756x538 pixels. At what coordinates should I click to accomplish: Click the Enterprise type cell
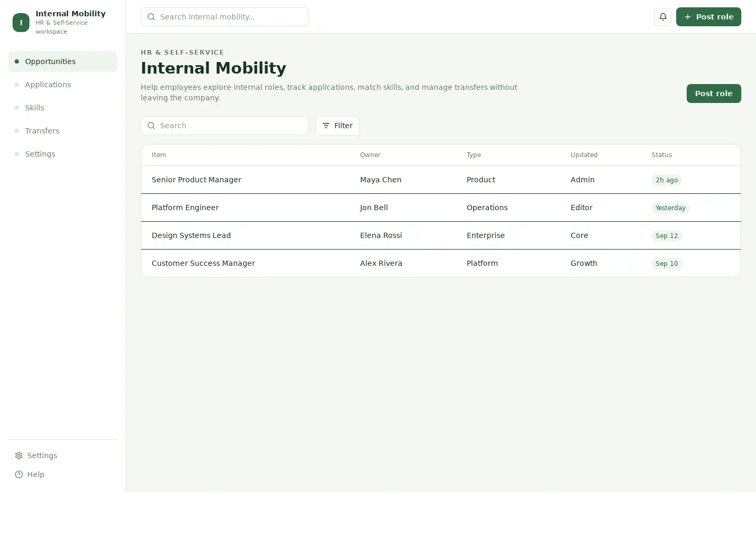[x=486, y=235]
